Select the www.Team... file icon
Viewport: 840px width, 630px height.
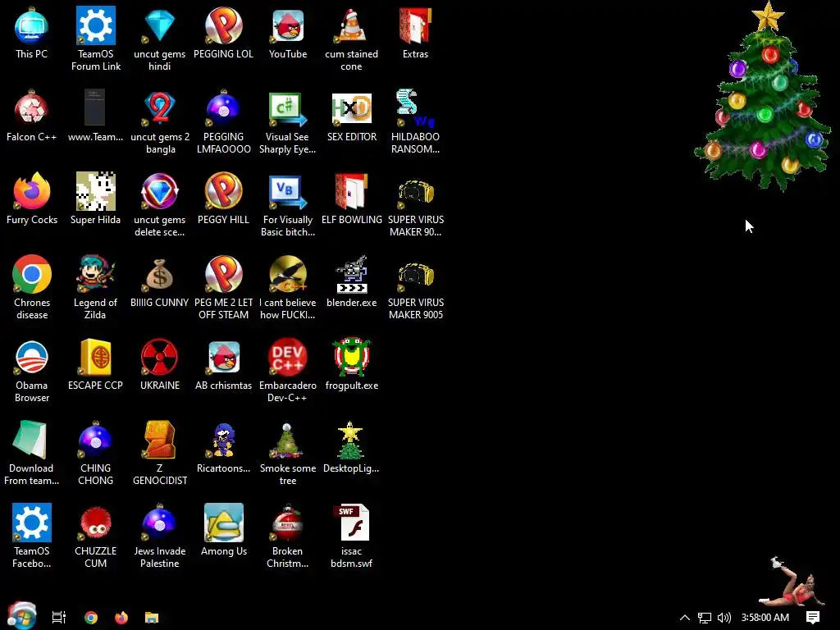point(95,116)
